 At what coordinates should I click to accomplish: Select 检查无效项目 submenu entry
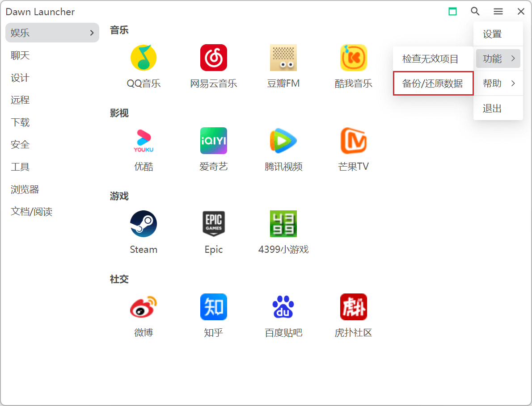[433, 59]
